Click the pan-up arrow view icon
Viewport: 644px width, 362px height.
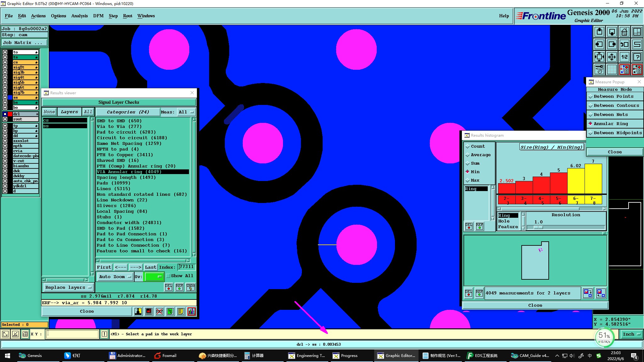click(599, 32)
